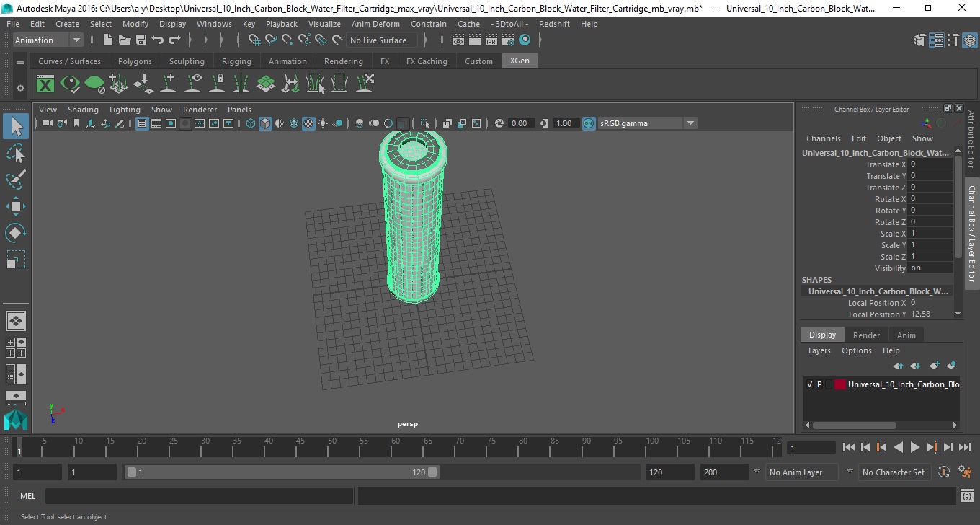Open layer editor Options menu

tap(857, 350)
